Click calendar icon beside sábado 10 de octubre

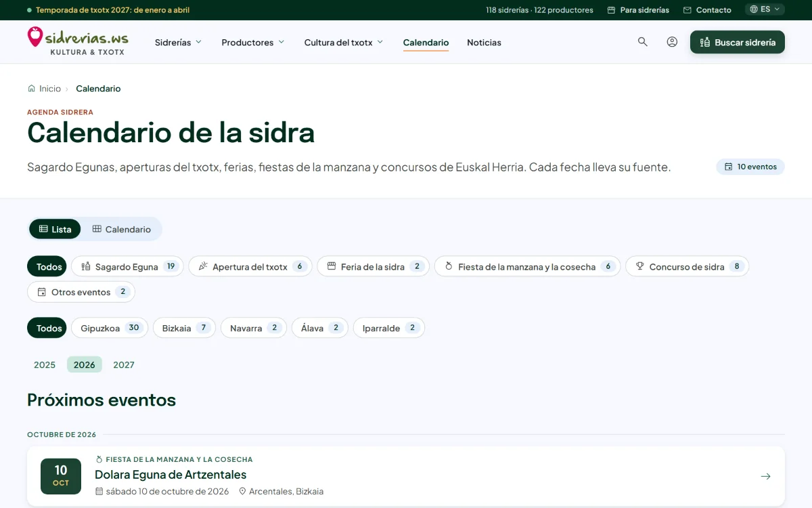tap(99, 491)
